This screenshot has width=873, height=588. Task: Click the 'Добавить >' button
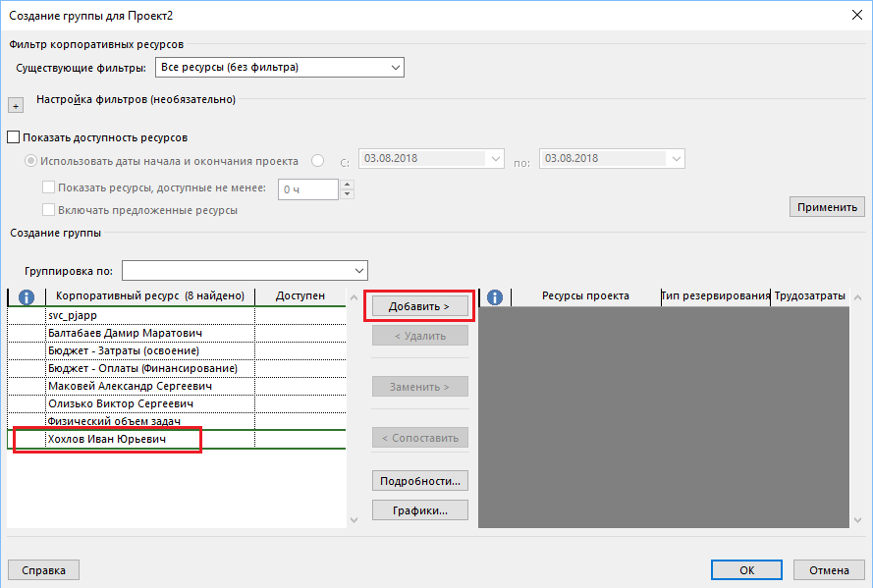pyautogui.click(x=419, y=306)
